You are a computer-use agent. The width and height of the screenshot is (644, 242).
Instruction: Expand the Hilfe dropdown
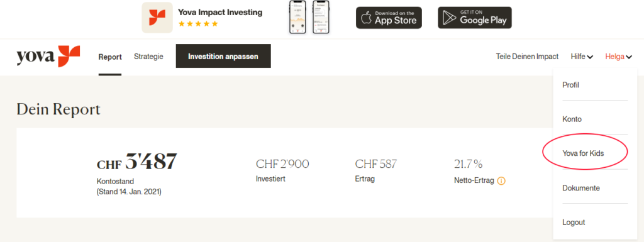tap(582, 57)
